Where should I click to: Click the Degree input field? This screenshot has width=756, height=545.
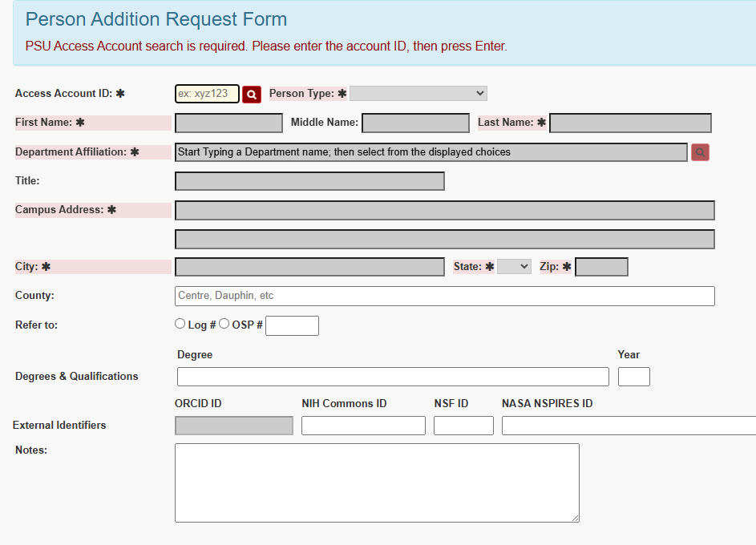[393, 377]
